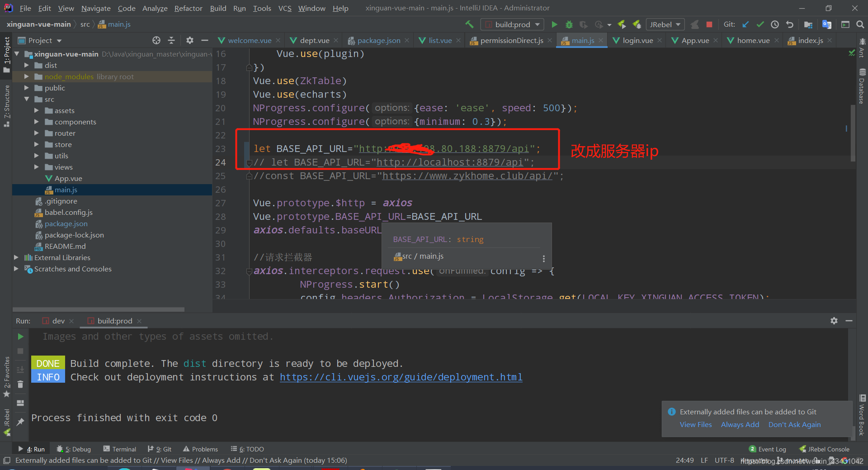Click the Build project hammer icon
The width and height of the screenshot is (868, 470).
tap(469, 24)
